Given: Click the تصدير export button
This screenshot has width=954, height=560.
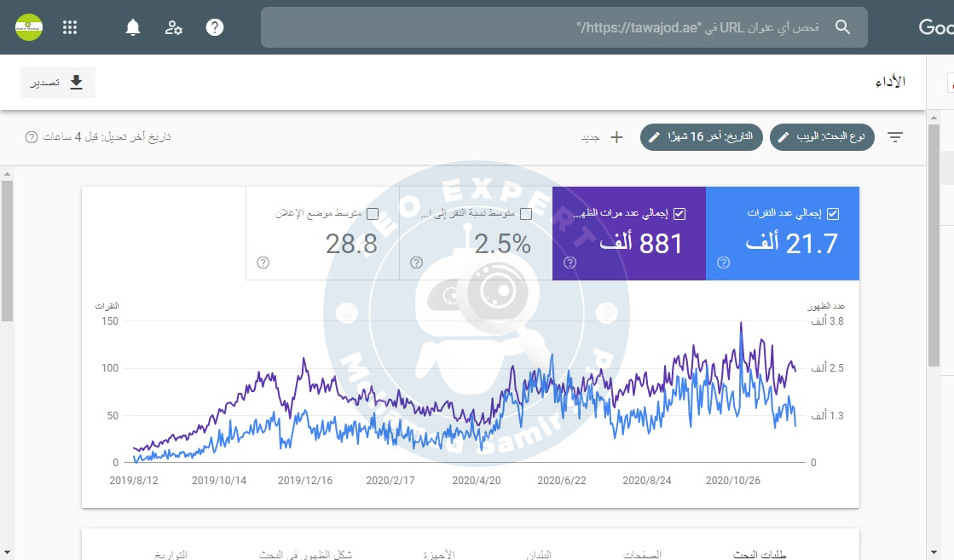Looking at the screenshot, I should pyautogui.click(x=58, y=83).
